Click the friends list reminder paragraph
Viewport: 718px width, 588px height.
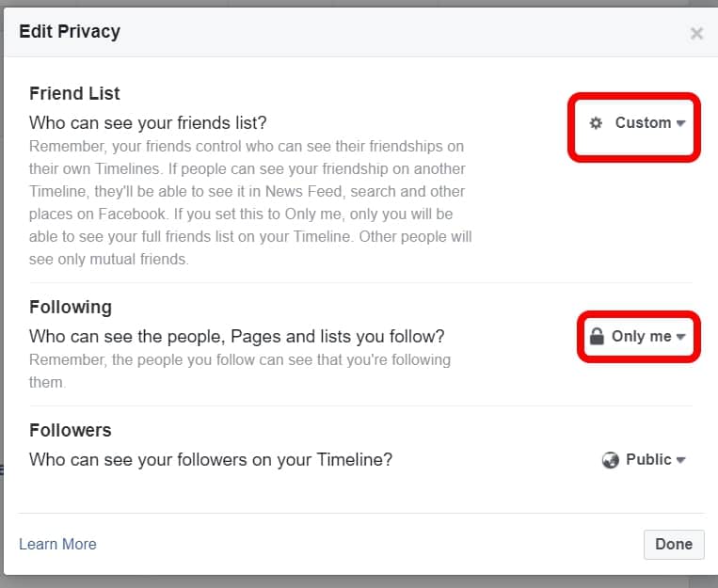tap(250, 202)
